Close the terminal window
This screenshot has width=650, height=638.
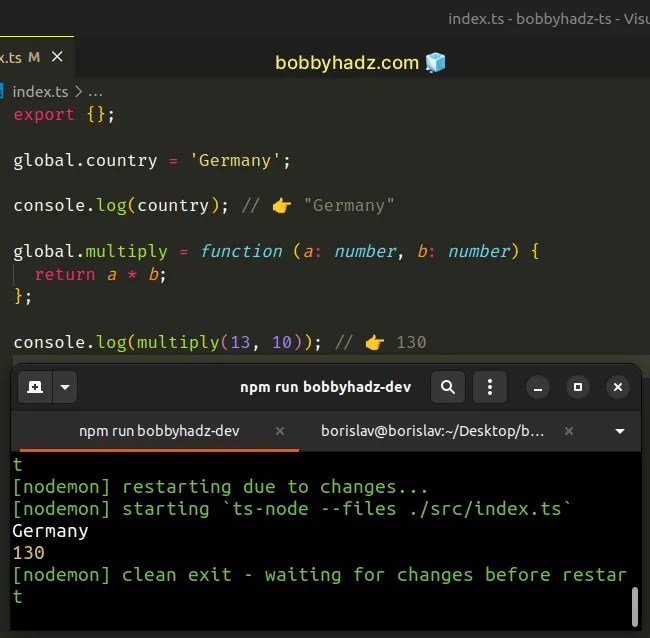tap(618, 387)
